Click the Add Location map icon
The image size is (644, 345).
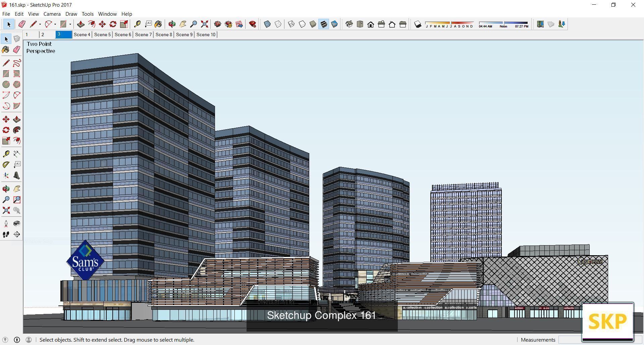[x=540, y=24]
